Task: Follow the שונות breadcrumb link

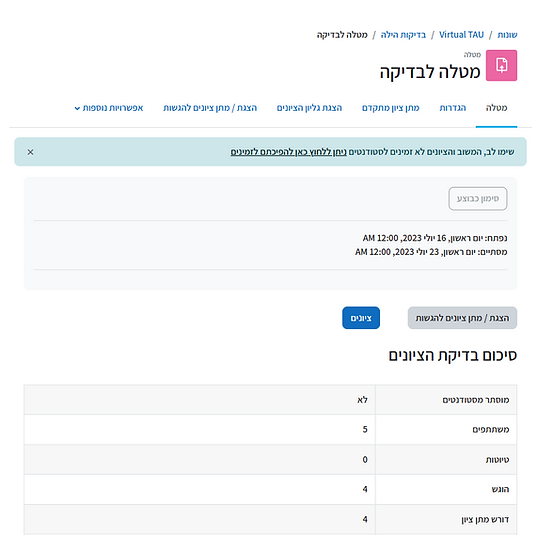Action: pyautogui.click(x=507, y=35)
